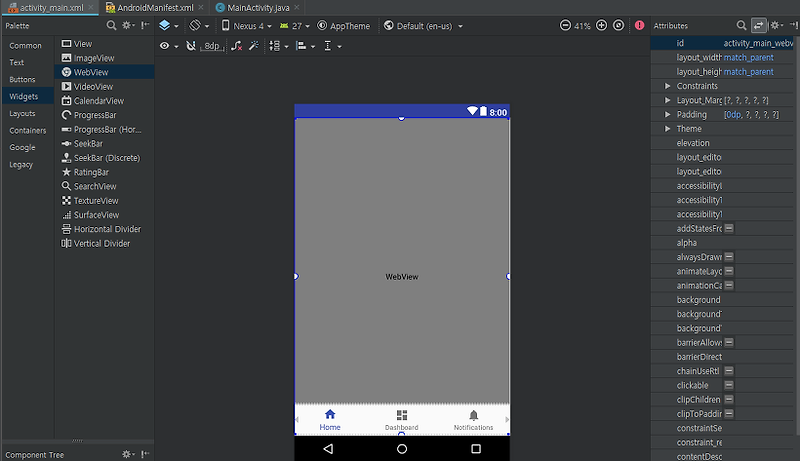This screenshot has height=461, width=800.
Task: Search attributes with magnifier icon
Action: 741,25
